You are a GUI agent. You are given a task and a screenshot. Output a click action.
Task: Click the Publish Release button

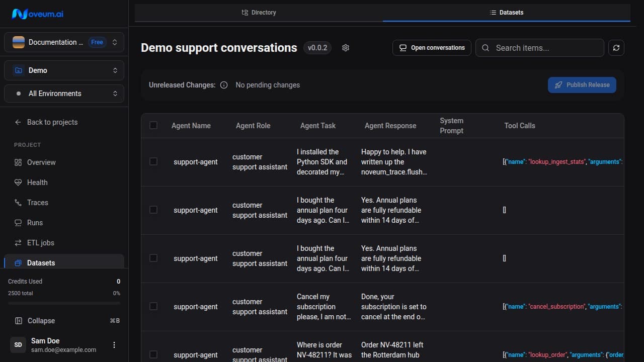582,85
